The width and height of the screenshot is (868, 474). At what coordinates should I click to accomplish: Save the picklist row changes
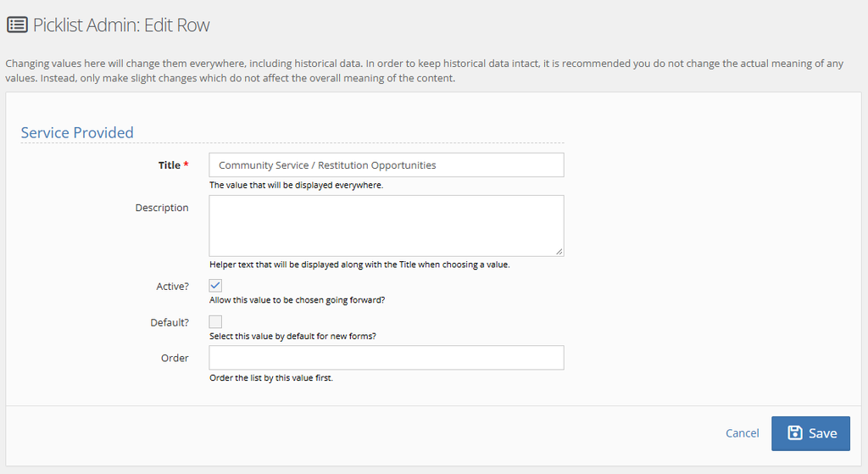point(810,433)
